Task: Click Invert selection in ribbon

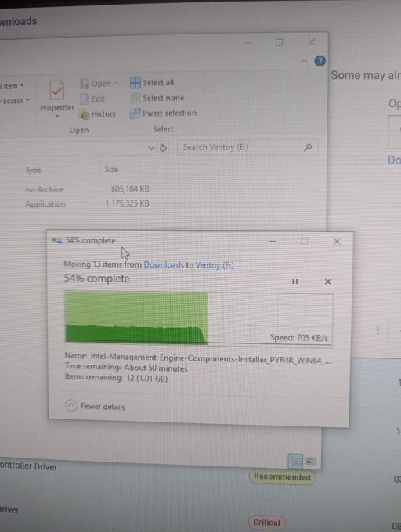Action: pos(164,113)
